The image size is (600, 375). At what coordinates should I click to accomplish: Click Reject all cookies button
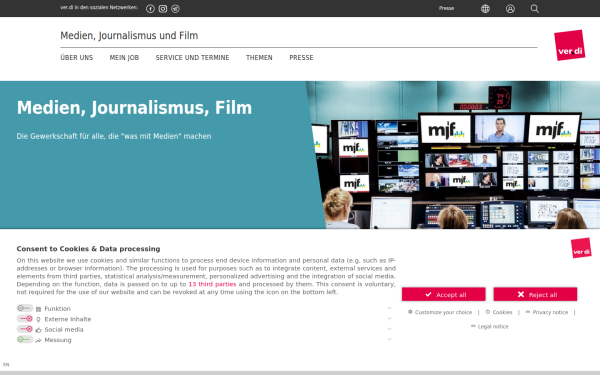pos(535,295)
